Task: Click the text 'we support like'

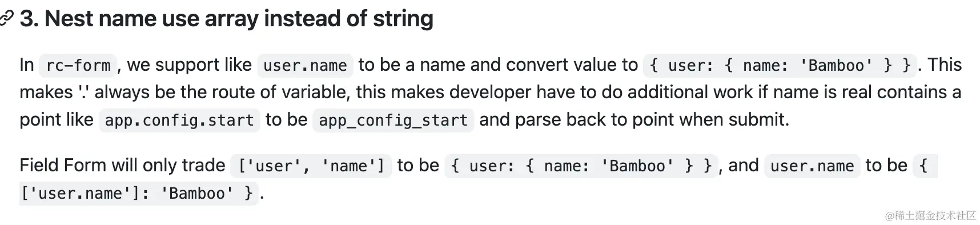Action: pyautogui.click(x=189, y=65)
